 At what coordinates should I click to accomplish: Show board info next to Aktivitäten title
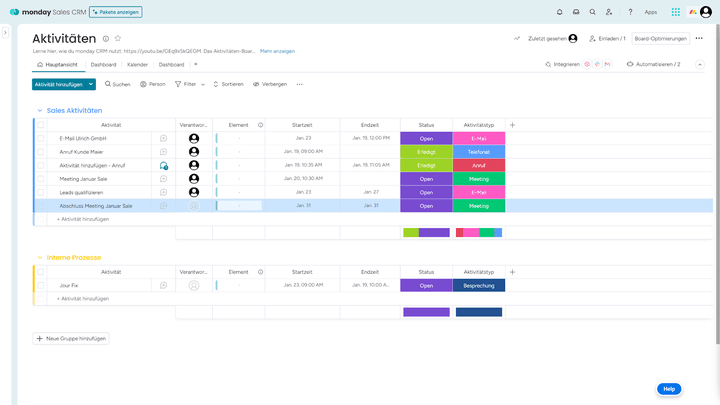click(x=106, y=38)
